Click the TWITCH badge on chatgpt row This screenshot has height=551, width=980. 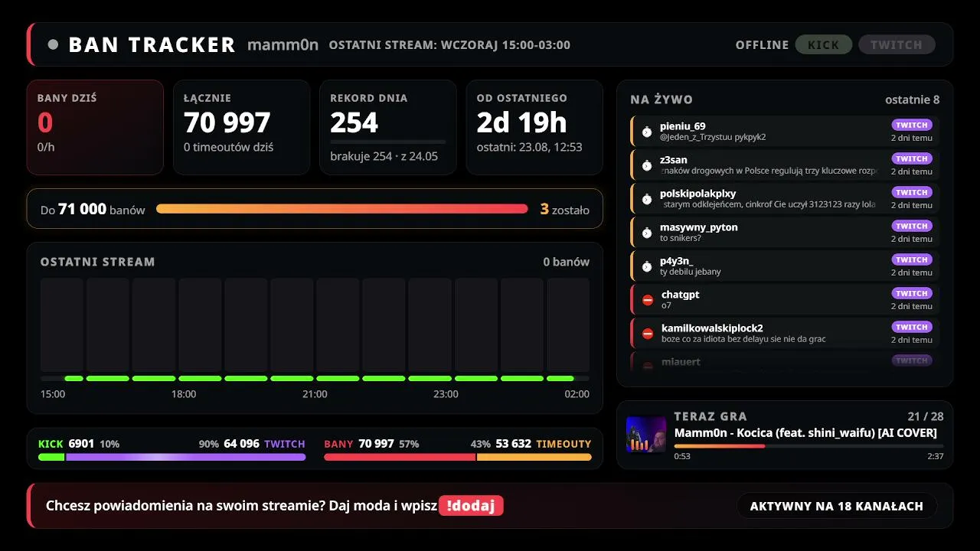912,293
